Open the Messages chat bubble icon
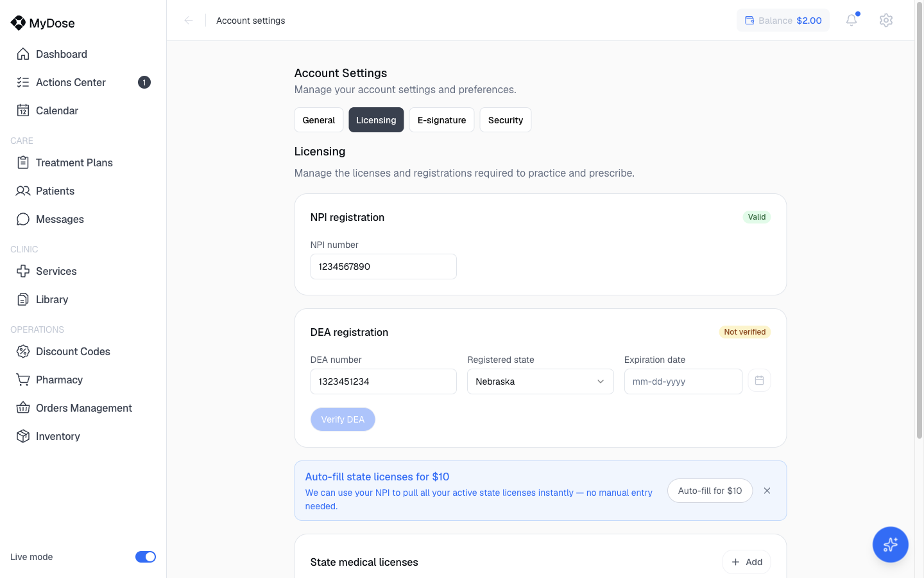 tap(23, 219)
